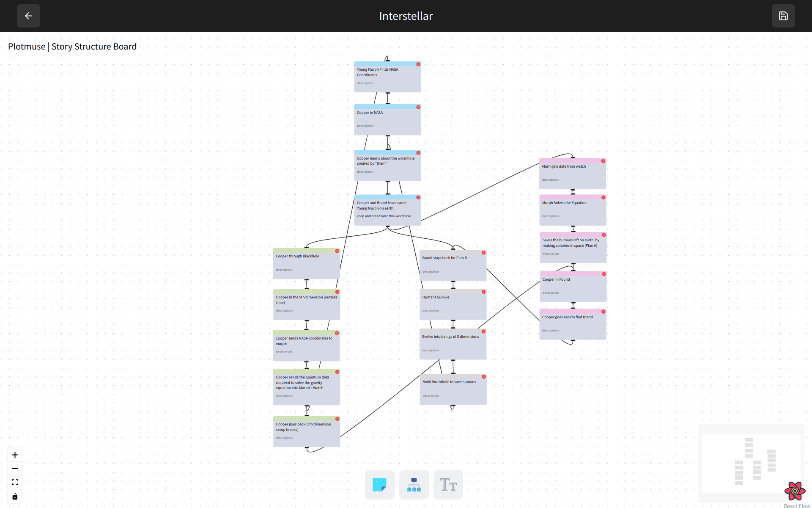Delete the Saves the humans left on earth node
812x508 pixels.
[x=604, y=235]
